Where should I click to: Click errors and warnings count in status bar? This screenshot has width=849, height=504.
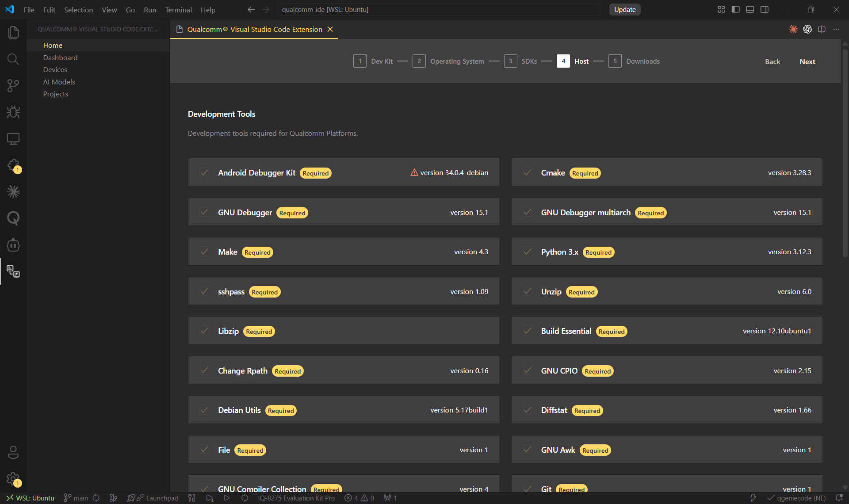[359, 498]
